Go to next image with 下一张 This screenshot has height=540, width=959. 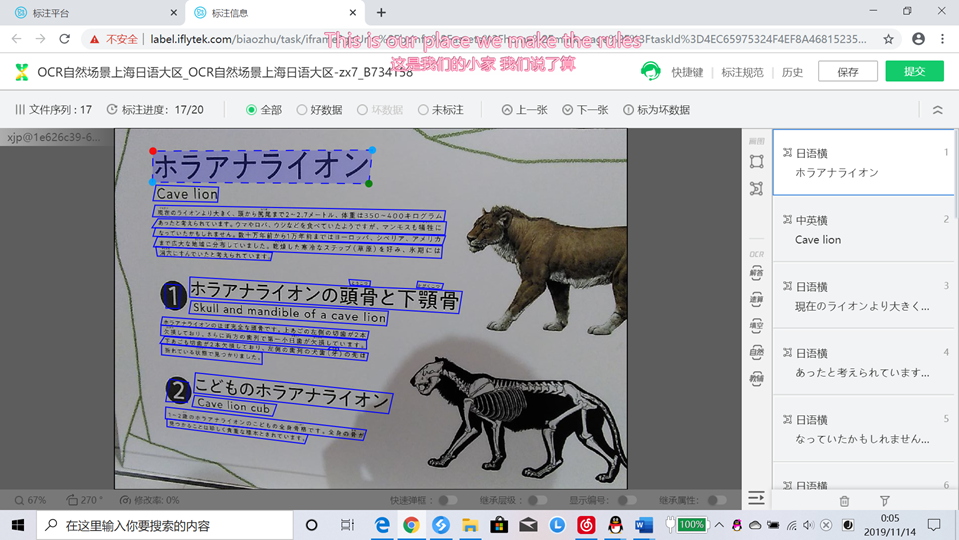585,110
